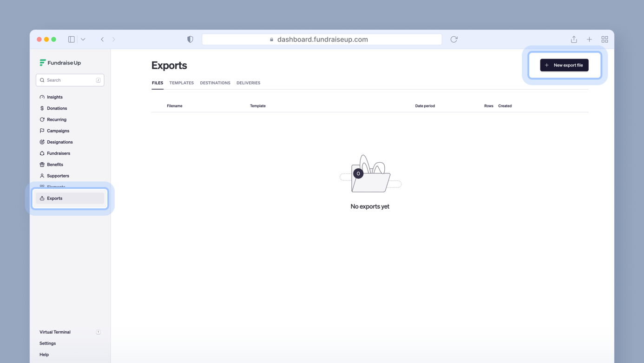
Task: Select the Exports upload icon
Action: pos(42,198)
